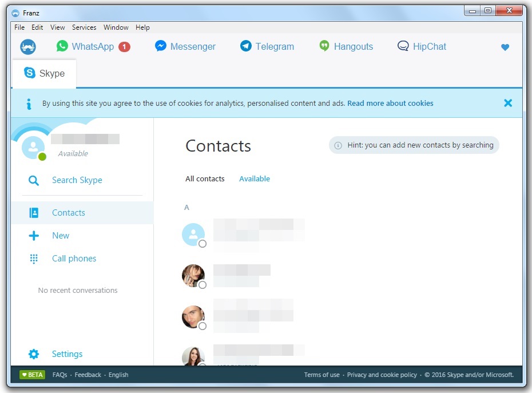
Task: Click the Franz mustache logo icon
Action: (x=28, y=47)
